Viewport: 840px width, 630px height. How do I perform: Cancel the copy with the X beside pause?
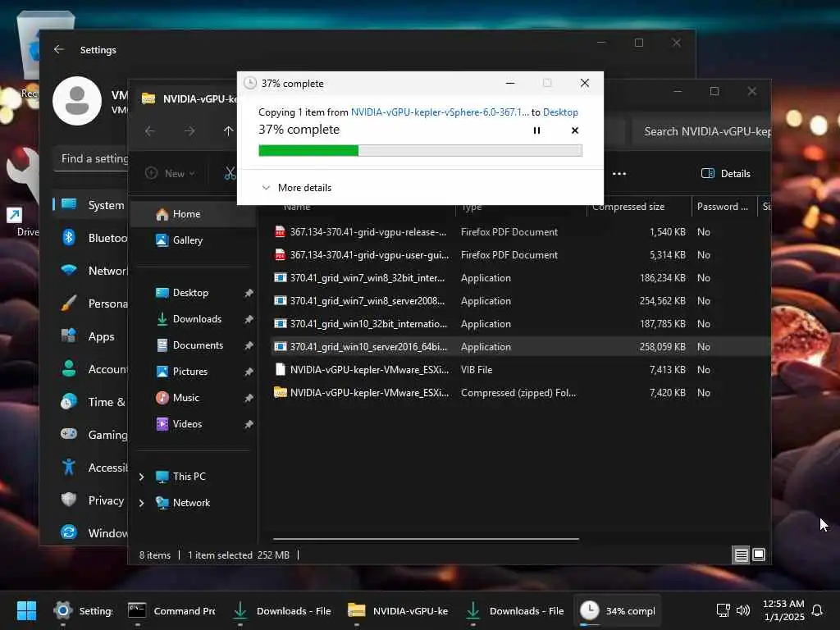pyautogui.click(x=575, y=130)
